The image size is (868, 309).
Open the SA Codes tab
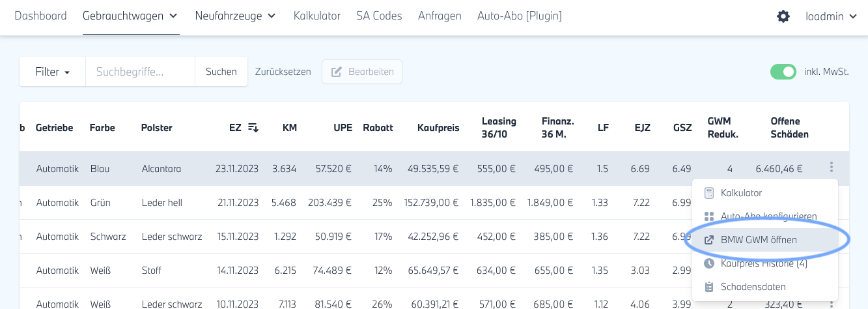379,16
